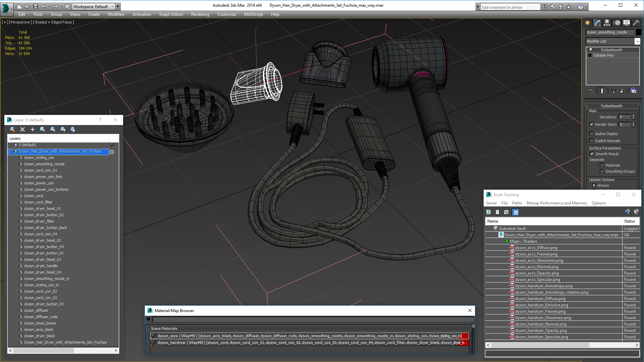644x362 pixels.
Task: Open the Create command panel tab
Action: [x=588, y=23]
